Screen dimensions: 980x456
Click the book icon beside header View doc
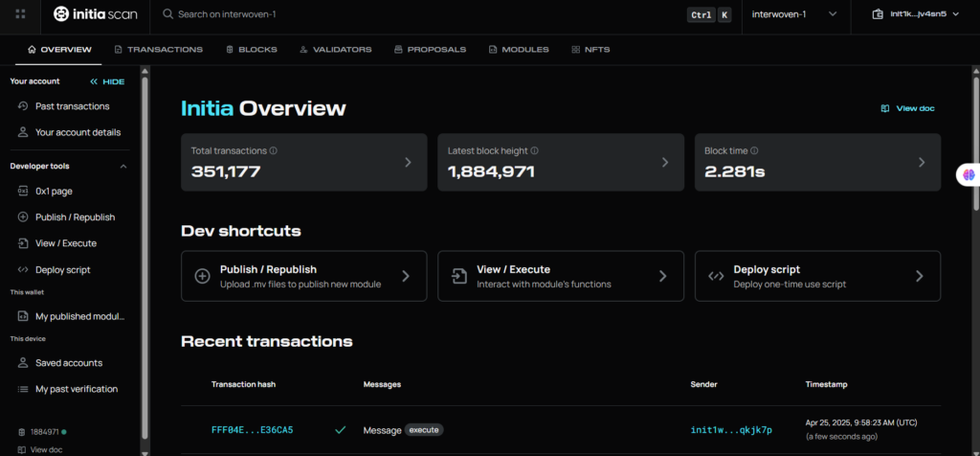tap(885, 108)
